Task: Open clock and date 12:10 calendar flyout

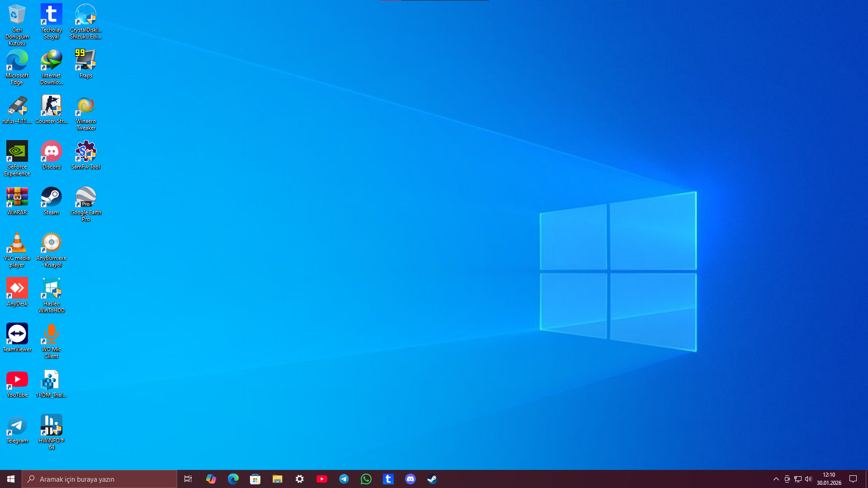Action: (829, 479)
